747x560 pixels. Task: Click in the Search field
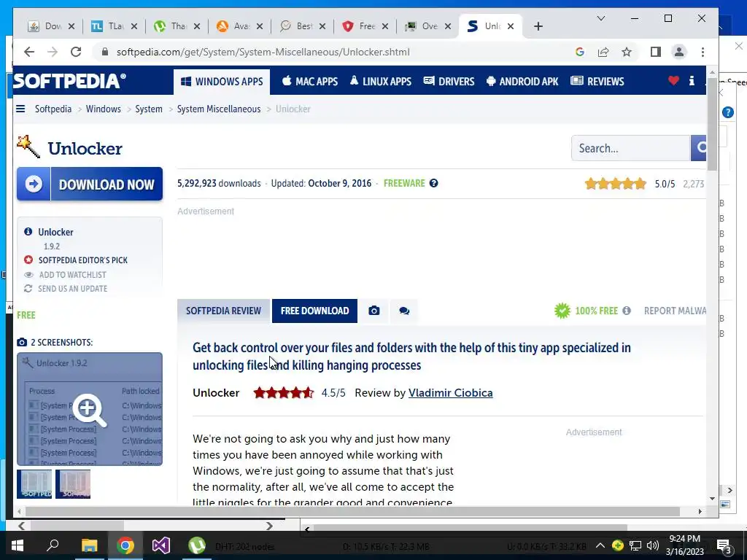[631, 148]
